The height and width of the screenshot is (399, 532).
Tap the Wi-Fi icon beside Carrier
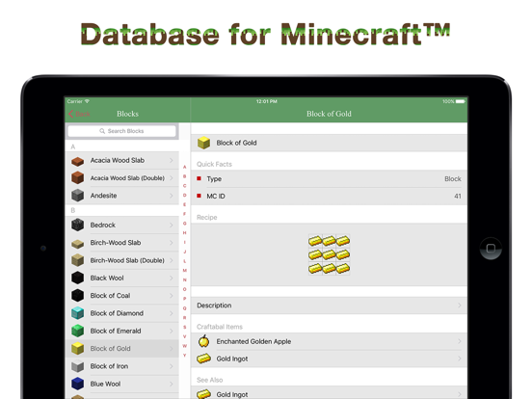click(x=87, y=101)
